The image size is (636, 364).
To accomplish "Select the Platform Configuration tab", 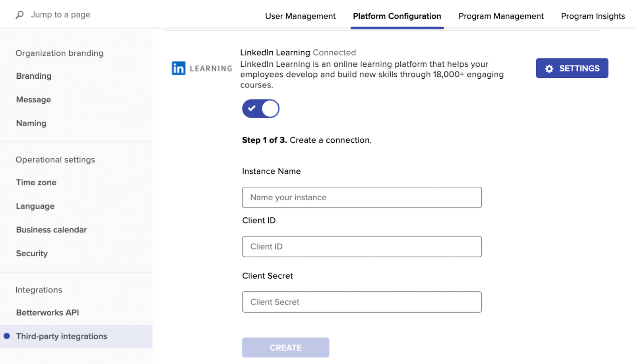I will [x=397, y=16].
